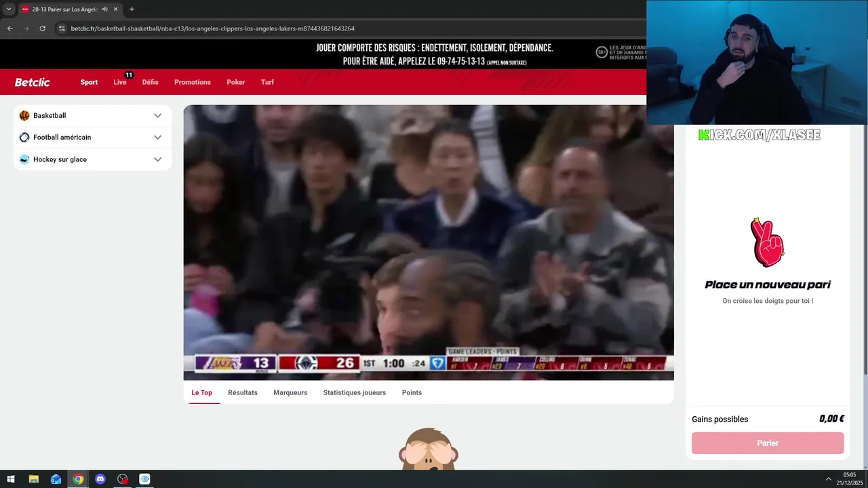This screenshot has height=488, width=868.
Task: Open site information icon in address bar
Action: (62, 28)
